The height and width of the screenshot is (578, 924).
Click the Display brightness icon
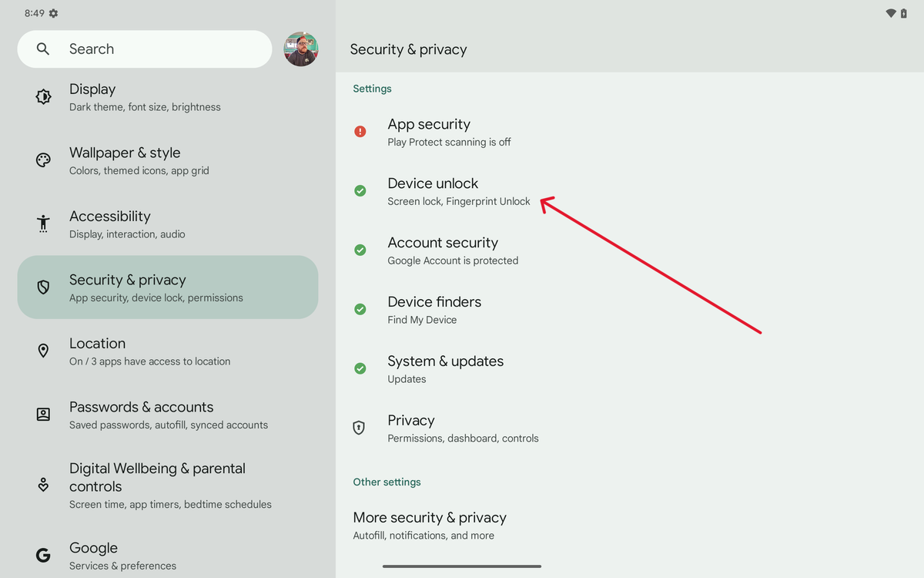(43, 97)
